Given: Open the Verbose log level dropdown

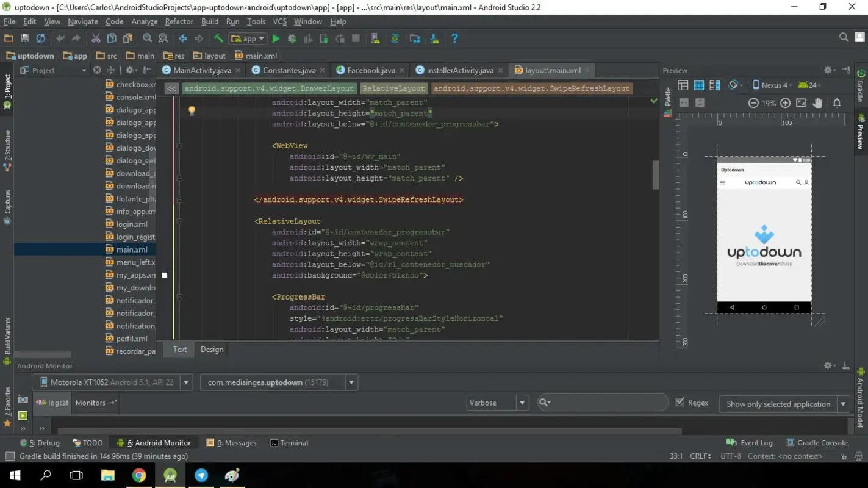Looking at the screenshot, I should tap(497, 403).
